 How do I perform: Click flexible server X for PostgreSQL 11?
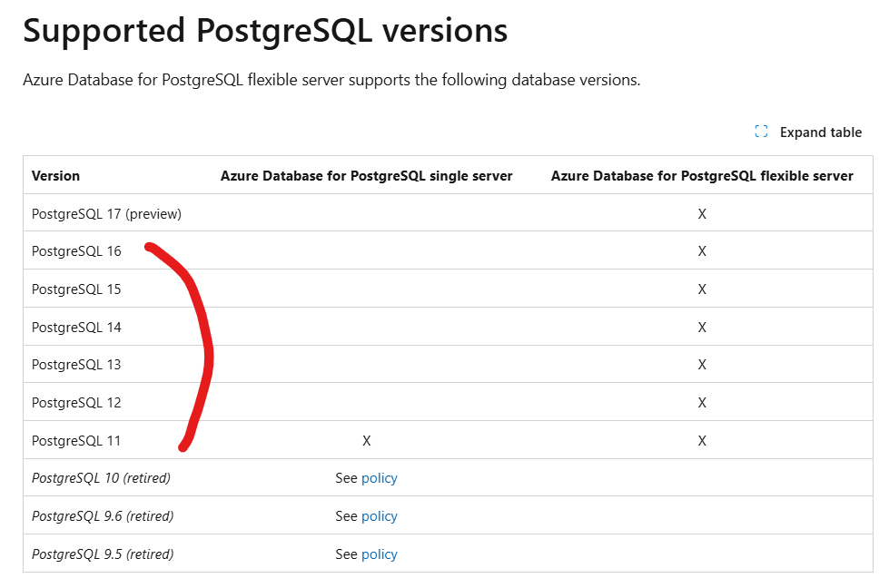pyautogui.click(x=702, y=441)
